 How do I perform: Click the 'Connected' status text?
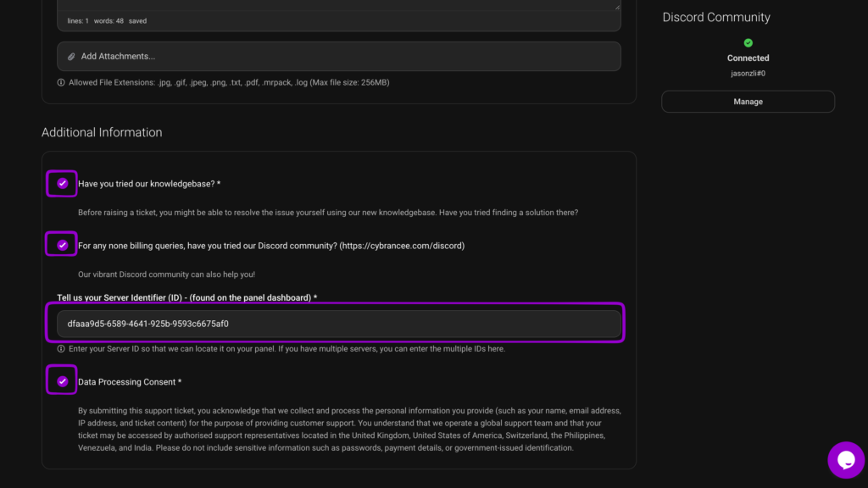pyautogui.click(x=748, y=58)
